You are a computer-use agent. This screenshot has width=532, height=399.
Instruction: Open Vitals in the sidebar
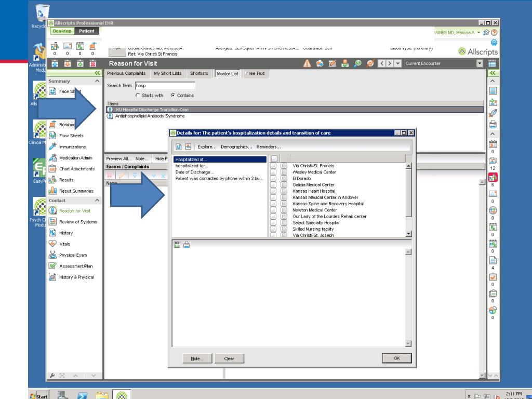tap(64, 244)
